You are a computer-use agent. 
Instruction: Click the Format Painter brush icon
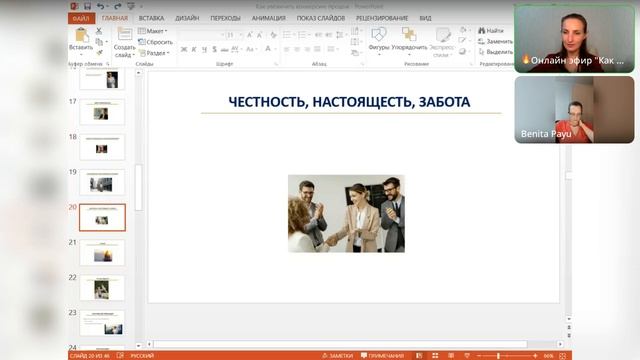click(x=99, y=53)
